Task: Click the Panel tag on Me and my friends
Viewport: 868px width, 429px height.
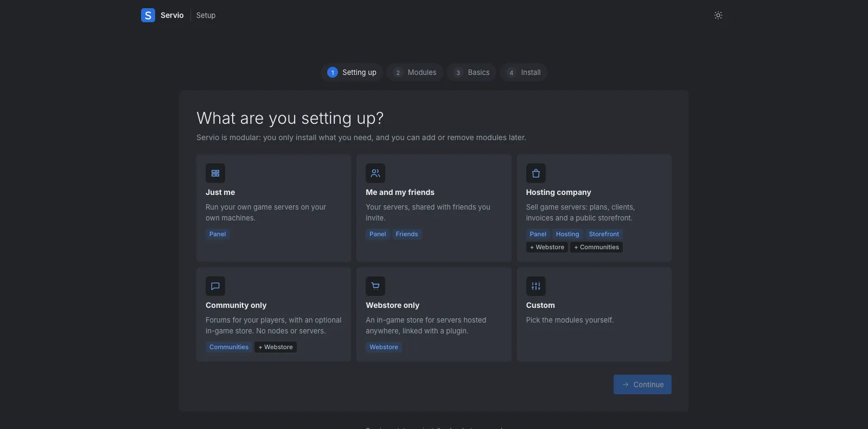Action: point(378,234)
